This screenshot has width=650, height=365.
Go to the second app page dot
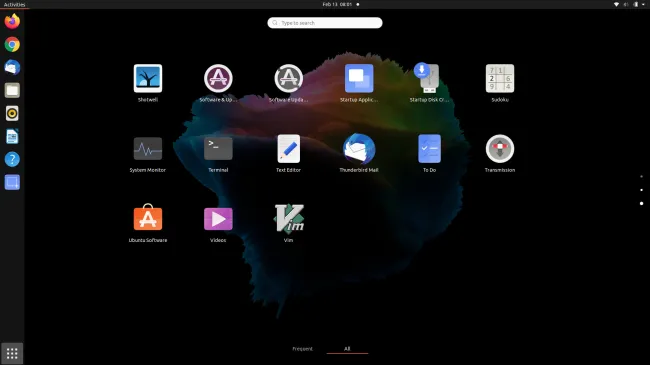click(641, 190)
